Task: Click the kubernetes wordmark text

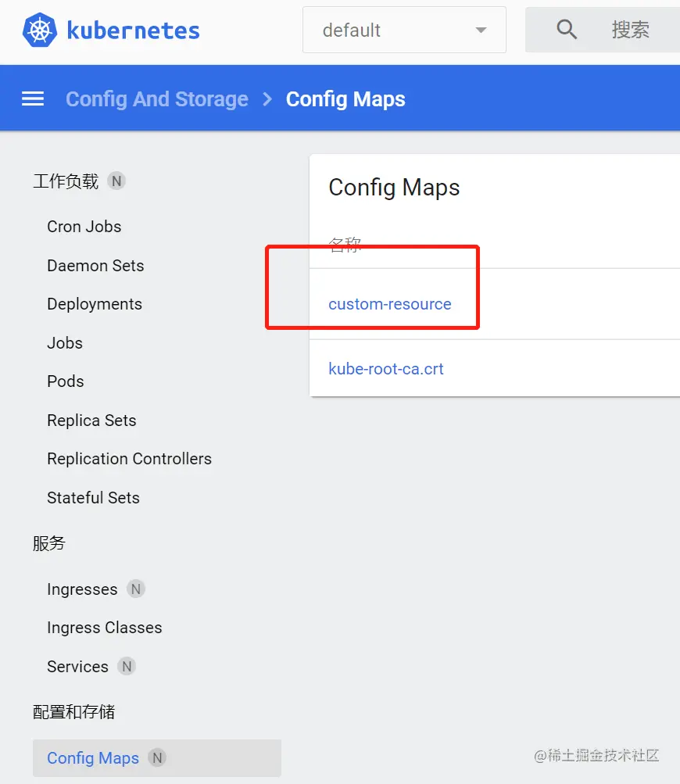Action: point(133,30)
